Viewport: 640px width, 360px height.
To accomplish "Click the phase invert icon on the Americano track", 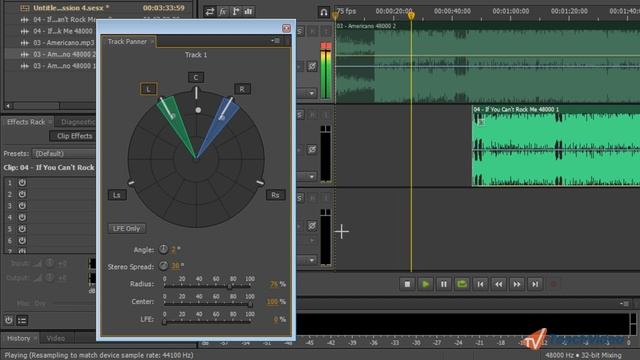I will (312, 66).
